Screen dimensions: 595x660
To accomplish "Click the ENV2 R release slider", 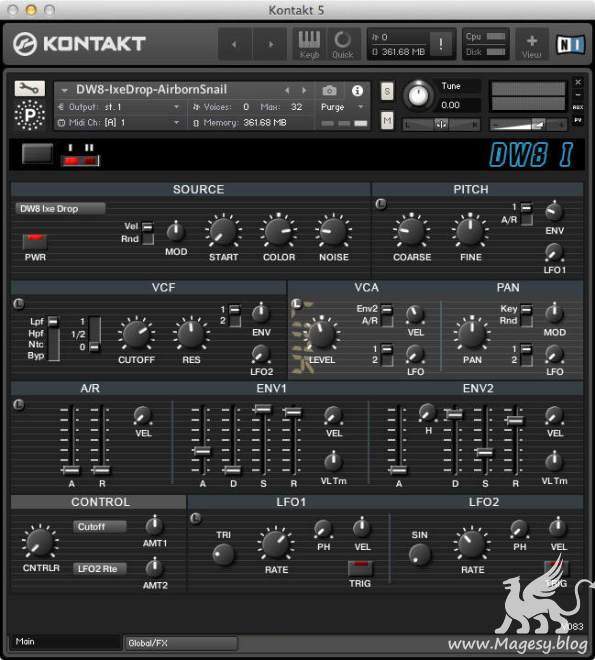I will pyautogui.click(x=515, y=440).
